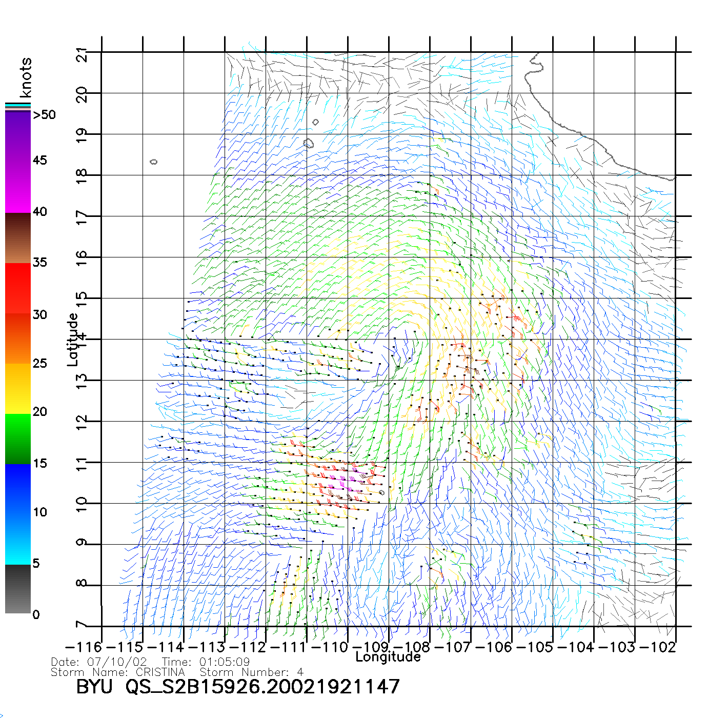Click the 'BYU QS_S2B15926.20021921147' title
Image resolution: width=728 pixels, height=718 pixels.
coord(237,687)
